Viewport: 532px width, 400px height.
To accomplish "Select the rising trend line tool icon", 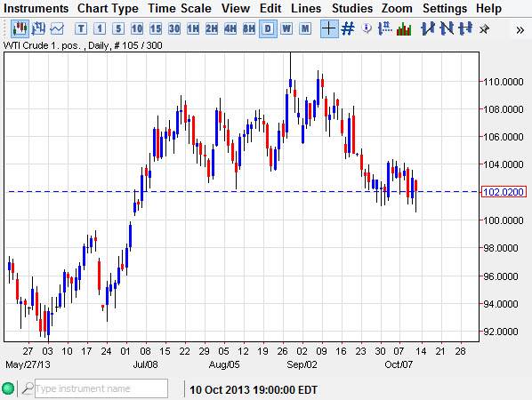I will tap(428, 28).
